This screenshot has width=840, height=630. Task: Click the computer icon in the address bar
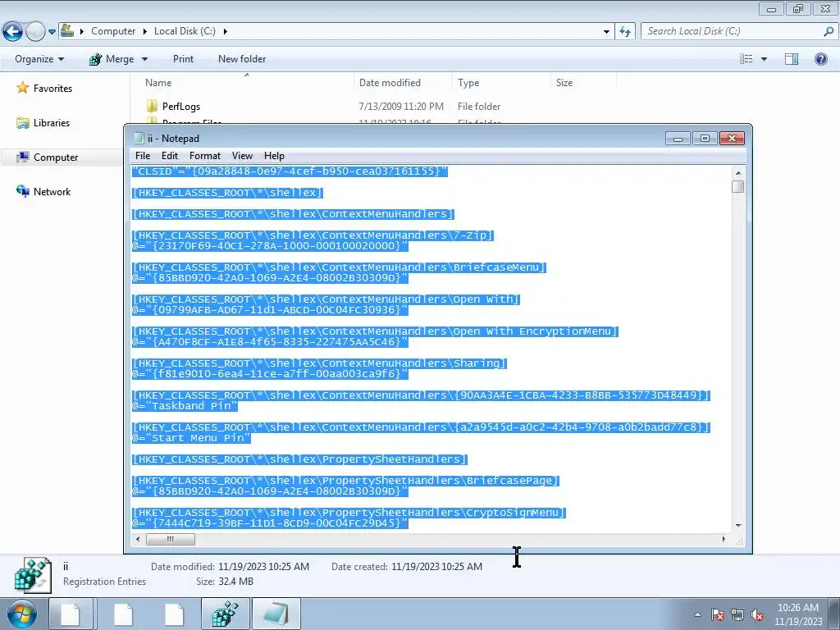coord(67,30)
